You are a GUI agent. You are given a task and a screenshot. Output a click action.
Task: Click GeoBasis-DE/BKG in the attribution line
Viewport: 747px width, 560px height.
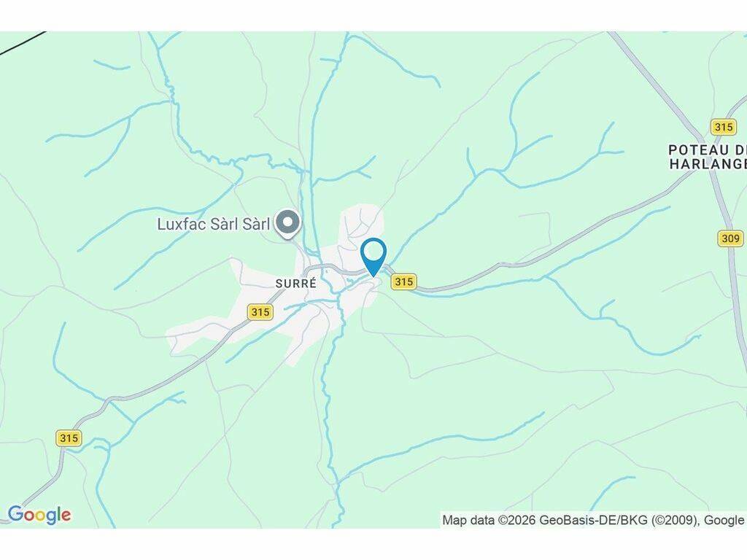click(593, 520)
